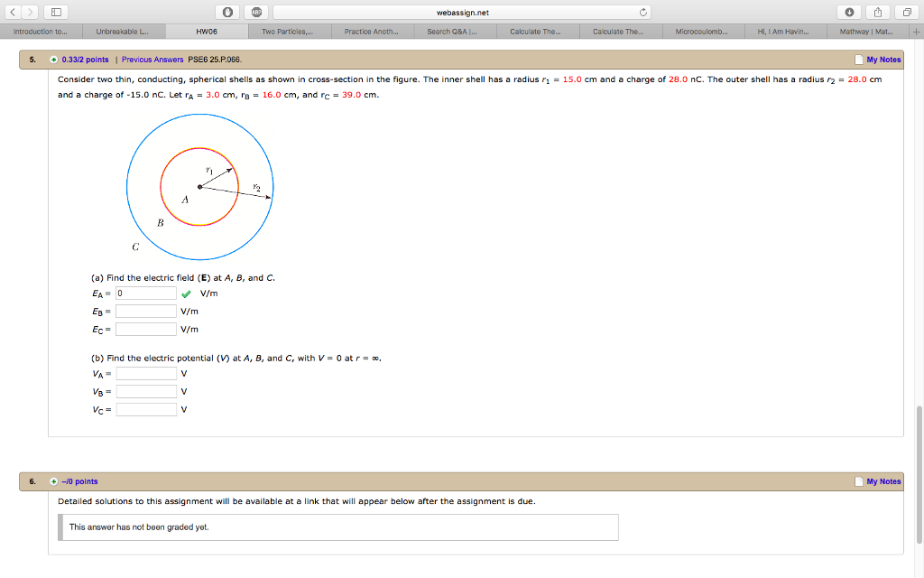Viewport: 924px width, 578px height.
Task: Open tab overview with the tabs icon
Action: [x=906, y=13]
